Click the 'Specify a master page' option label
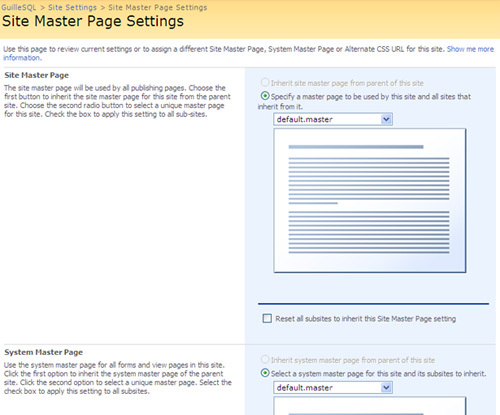The width and height of the screenshot is (500, 415). [x=364, y=101]
